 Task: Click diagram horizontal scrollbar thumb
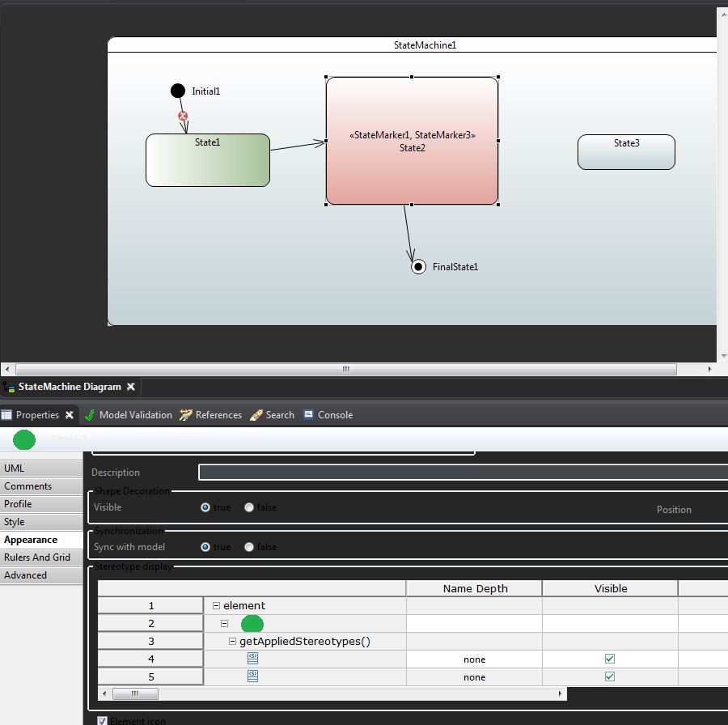(346, 369)
